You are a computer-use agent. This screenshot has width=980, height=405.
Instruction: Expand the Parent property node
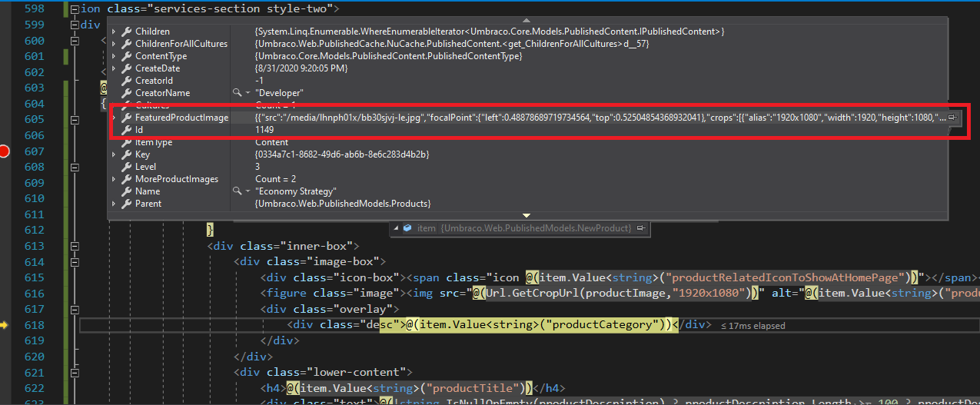point(114,204)
